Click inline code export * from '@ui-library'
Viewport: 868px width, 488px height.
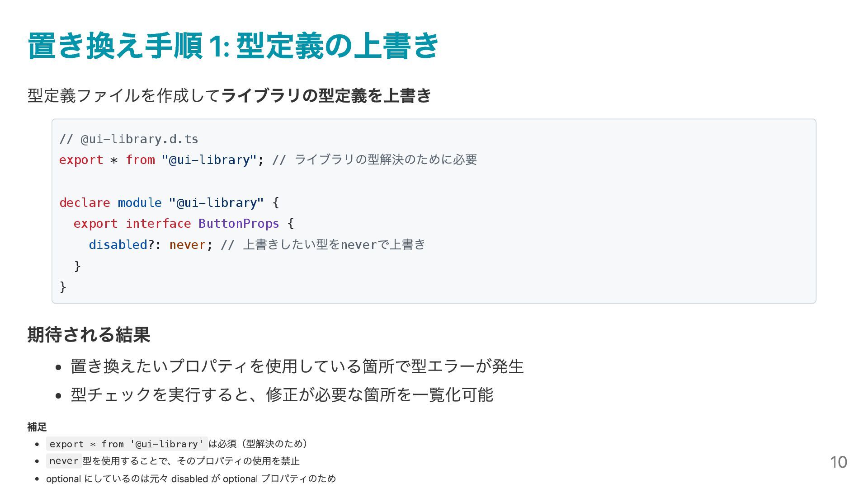pos(127,444)
